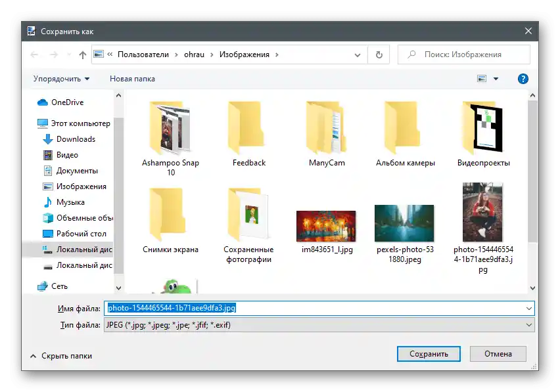The image size is (560, 392).
Task: Change view mode icon
Action: click(482, 79)
